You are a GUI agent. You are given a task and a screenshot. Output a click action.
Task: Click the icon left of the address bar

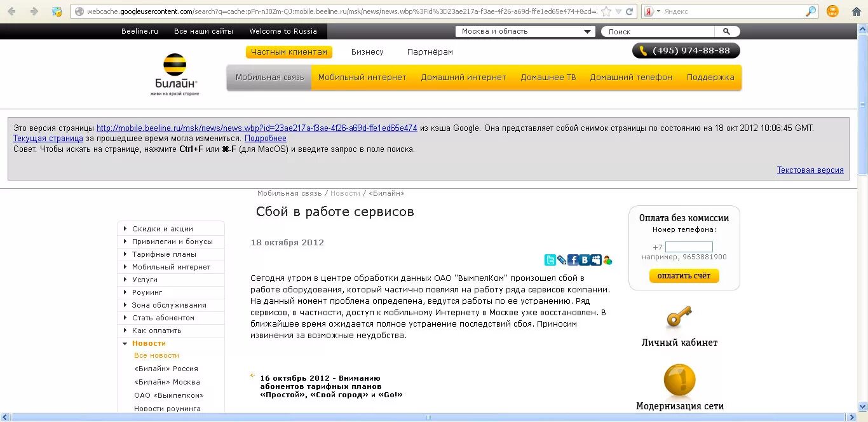[x=57, y=11]
